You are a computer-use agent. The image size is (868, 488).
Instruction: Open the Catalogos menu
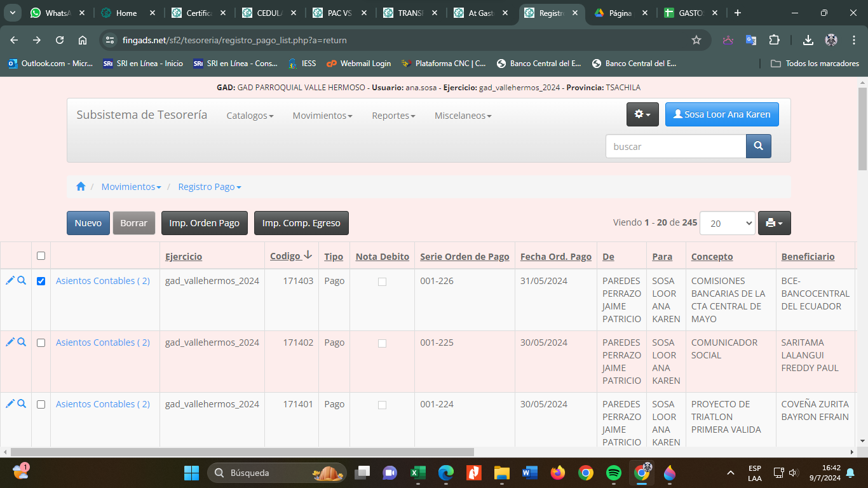[x=250, y=116]
